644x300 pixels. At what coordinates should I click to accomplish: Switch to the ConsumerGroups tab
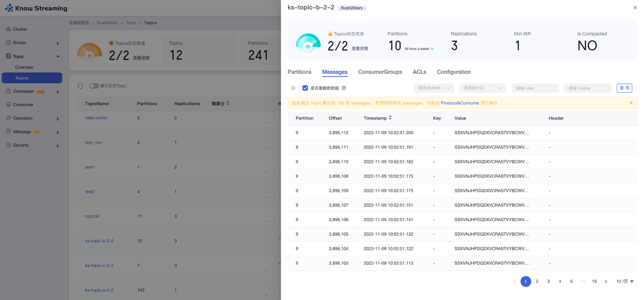380,72
